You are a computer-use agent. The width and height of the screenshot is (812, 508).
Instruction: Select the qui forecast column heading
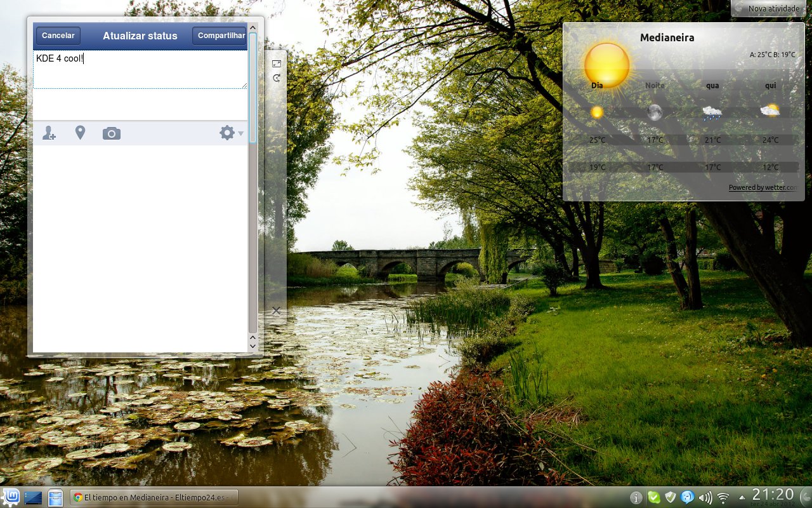point(771,85)
